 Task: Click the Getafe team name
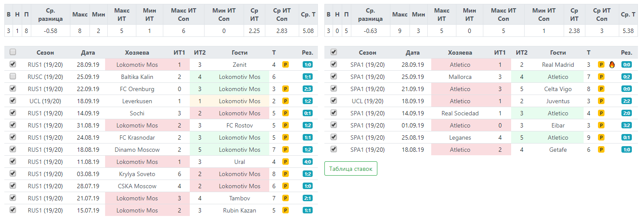558,150
